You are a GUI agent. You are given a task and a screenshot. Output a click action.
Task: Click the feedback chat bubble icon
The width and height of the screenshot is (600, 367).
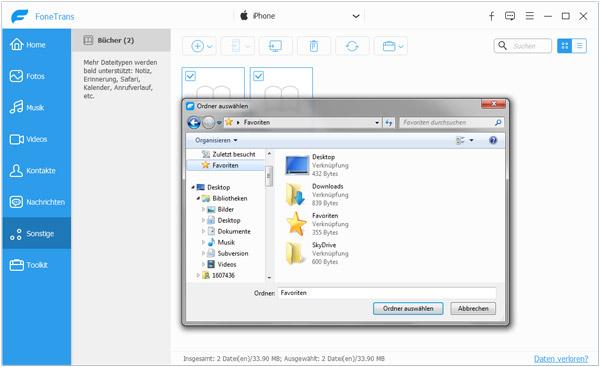[510, 16]
